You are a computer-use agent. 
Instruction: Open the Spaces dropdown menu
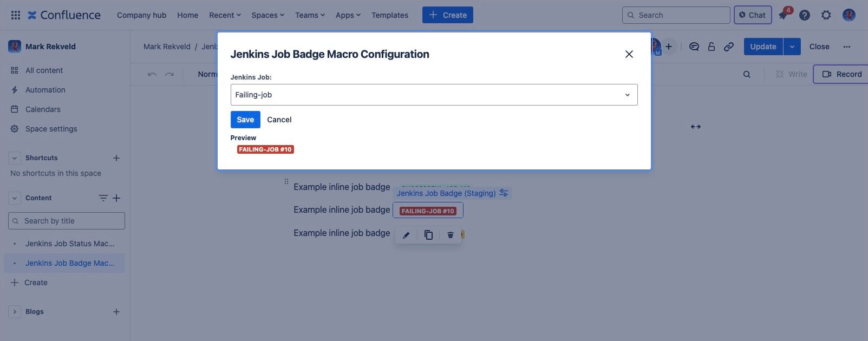pyautogui.click(x=267, y=15)
